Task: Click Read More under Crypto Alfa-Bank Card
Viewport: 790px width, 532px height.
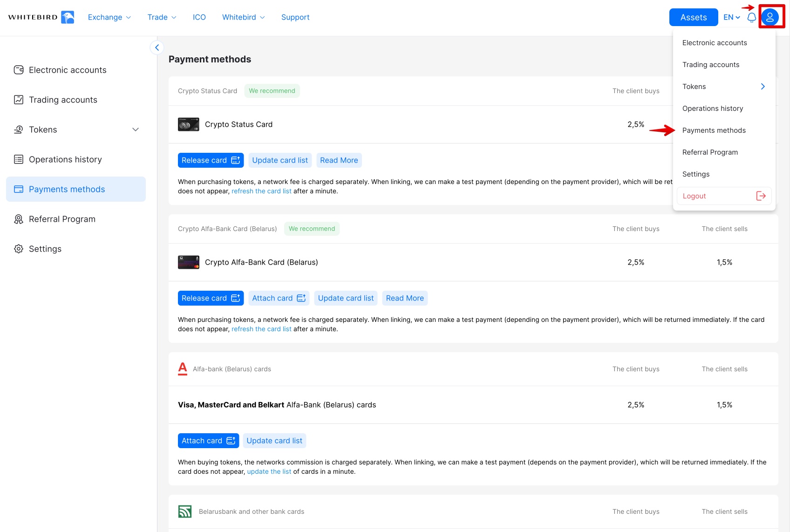Action: 405,298
